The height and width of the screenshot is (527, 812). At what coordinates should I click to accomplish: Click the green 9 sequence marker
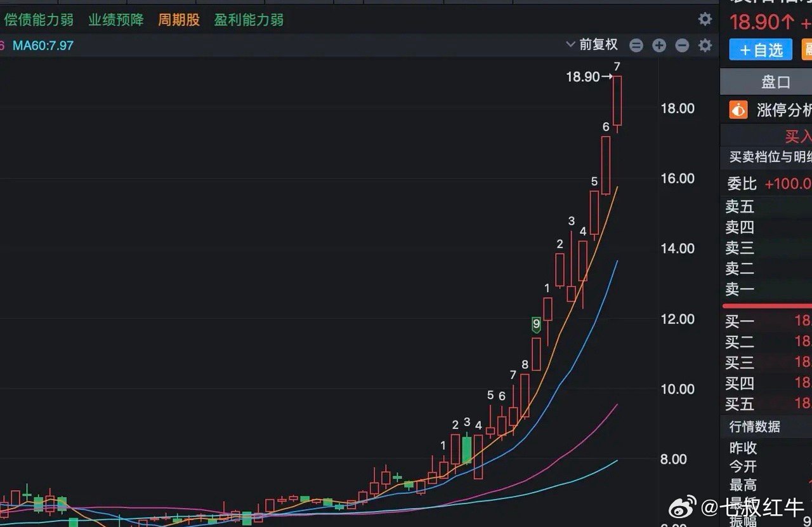click(x=537, y=325)
